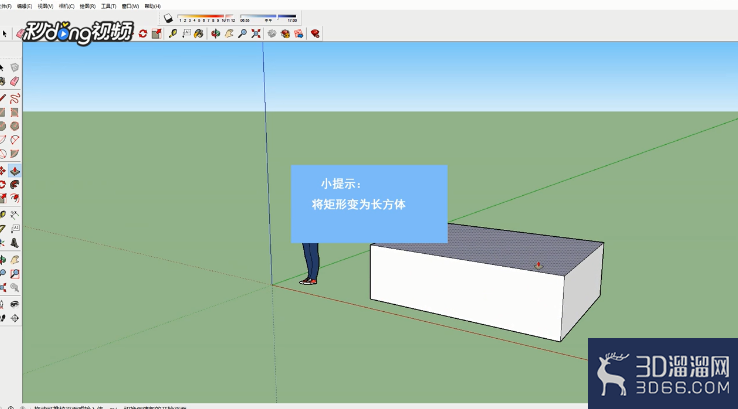Open the 帮助(H) menu
The height and width of the screenshot is (409, 738).
(x=152, y=6)
